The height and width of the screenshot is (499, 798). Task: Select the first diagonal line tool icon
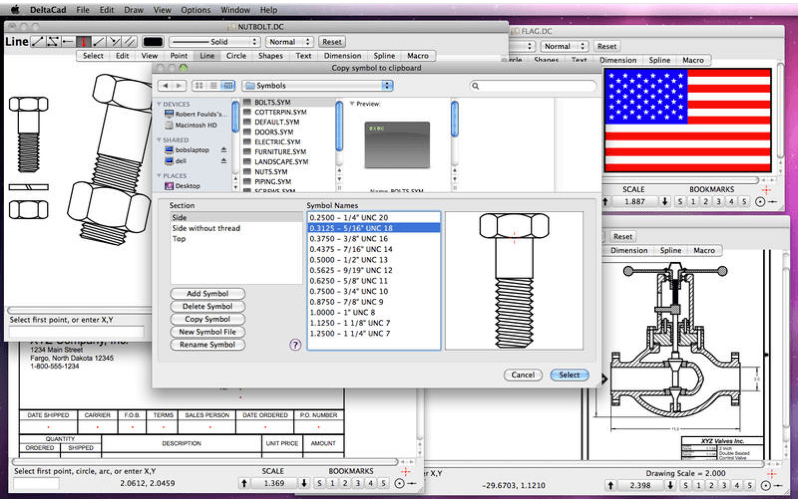[37, 42]
